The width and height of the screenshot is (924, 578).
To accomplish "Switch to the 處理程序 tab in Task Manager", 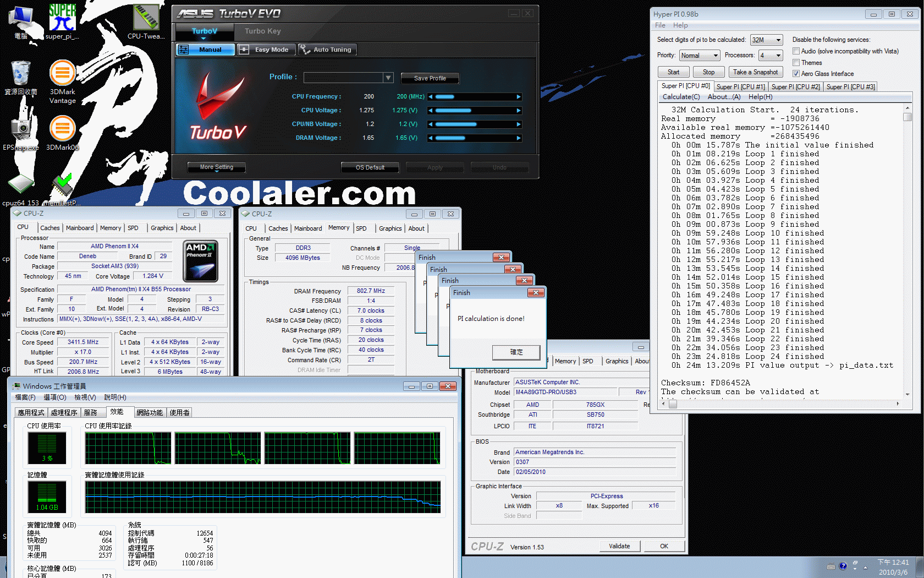I will (x=64, y=412).
